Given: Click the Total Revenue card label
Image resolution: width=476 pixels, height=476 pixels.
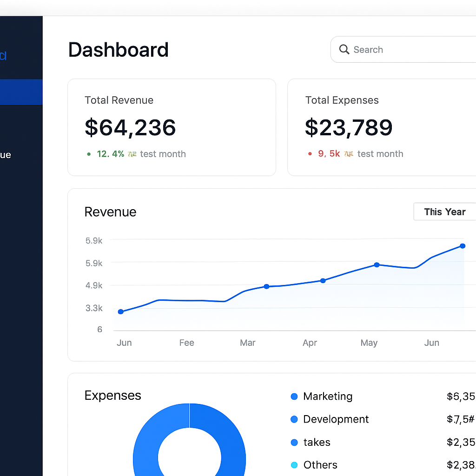Looking at the screenshot, I should click(x=119, y=100).
